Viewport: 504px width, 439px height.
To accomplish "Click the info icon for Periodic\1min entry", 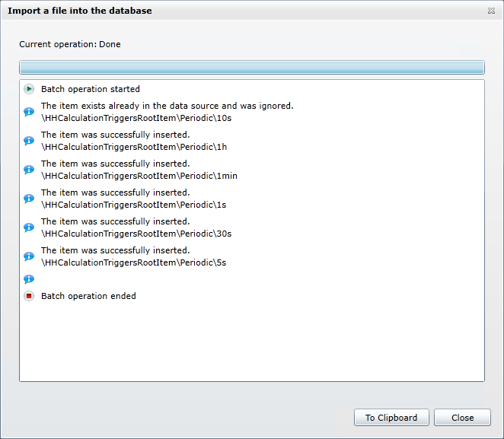I will pos(29,170).
